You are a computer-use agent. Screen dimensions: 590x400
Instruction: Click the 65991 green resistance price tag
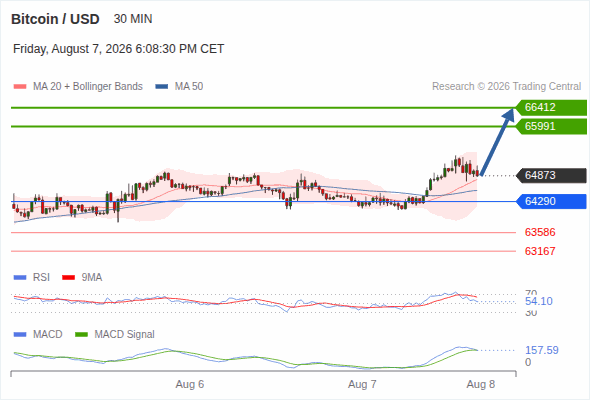pos(551,126)
